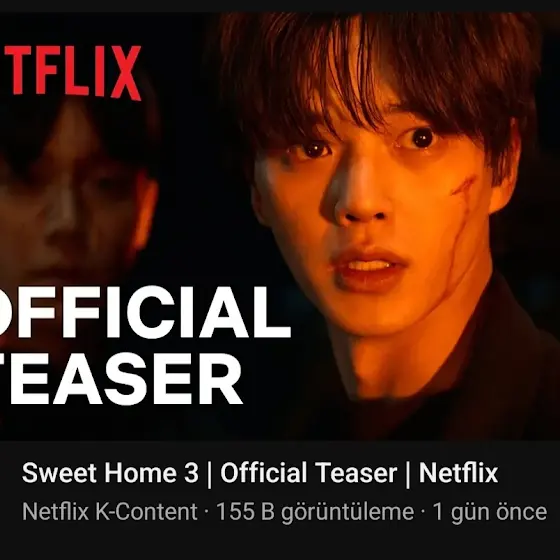
Task: Click the 1 gün önce upload date
Action: pos(490,512)
